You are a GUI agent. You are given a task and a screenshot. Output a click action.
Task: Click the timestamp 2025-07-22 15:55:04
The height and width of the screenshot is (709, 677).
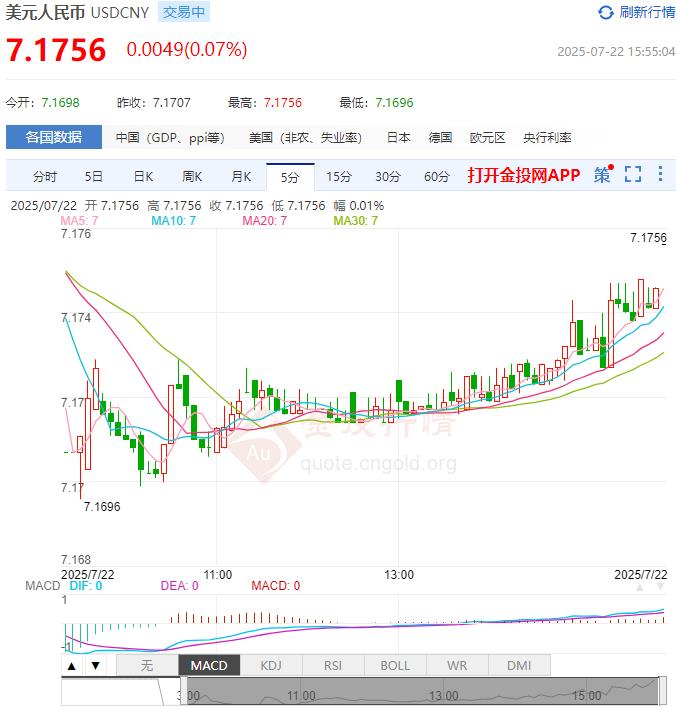616,52
